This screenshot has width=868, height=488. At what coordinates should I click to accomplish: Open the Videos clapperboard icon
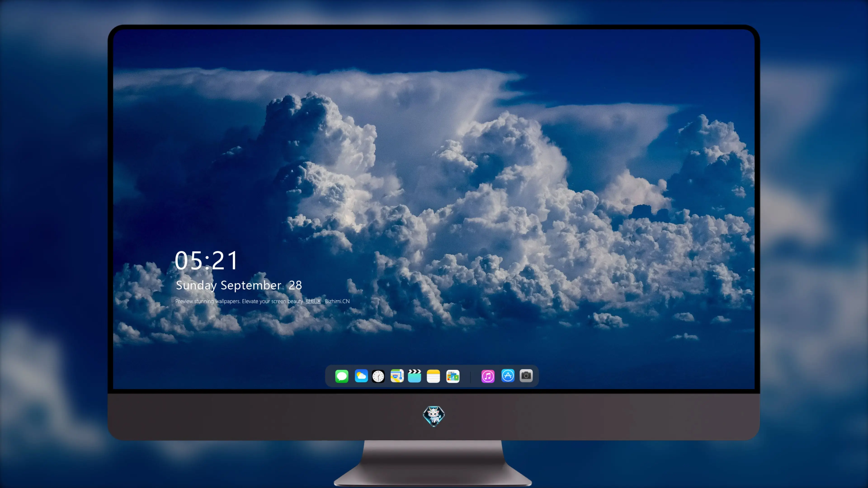(415, 376)
